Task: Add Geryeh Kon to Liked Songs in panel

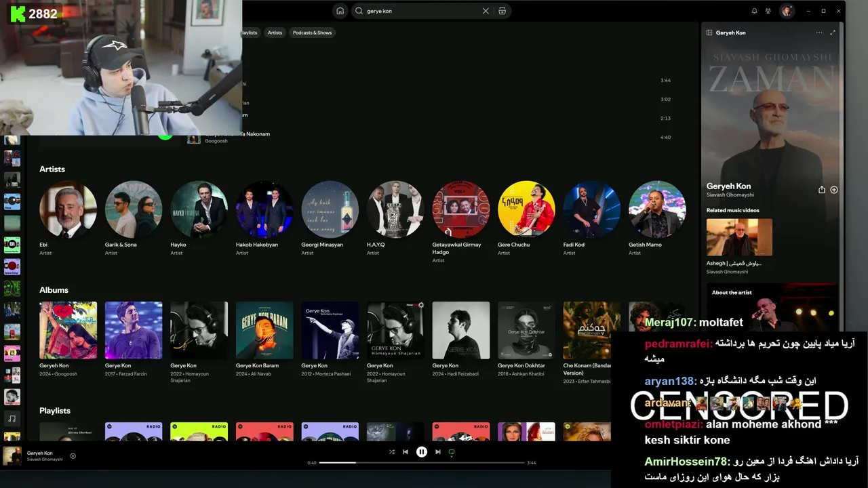Action: pos(834,190)
